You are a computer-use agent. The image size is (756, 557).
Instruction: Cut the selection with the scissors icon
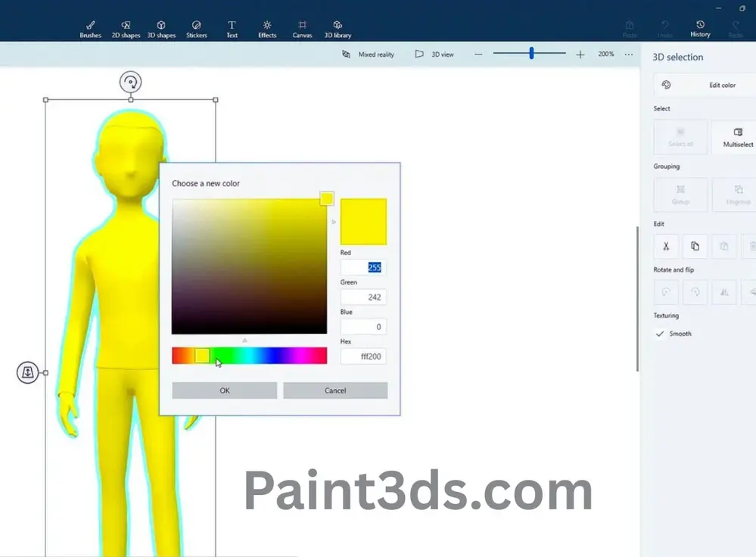665,246
